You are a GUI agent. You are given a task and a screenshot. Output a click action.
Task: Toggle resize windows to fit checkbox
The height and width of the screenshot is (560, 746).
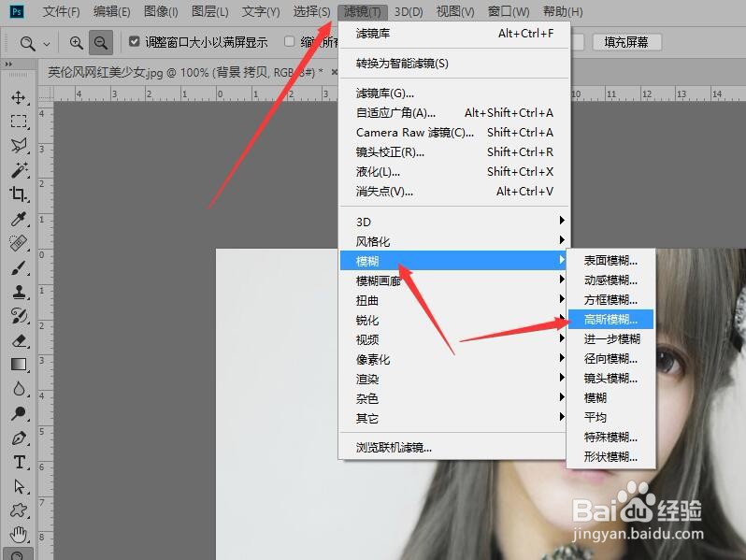coord(135,42)
